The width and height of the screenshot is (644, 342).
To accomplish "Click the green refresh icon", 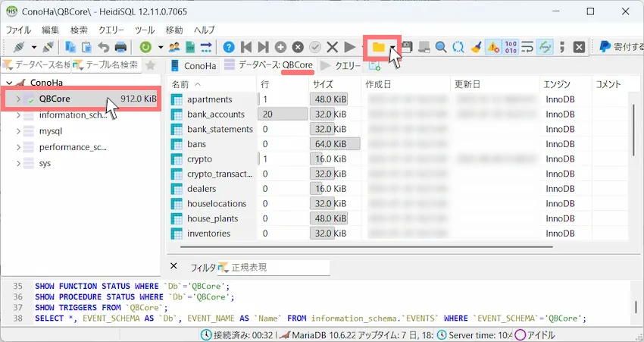I will pyautogui.click(x=145, y=47).
